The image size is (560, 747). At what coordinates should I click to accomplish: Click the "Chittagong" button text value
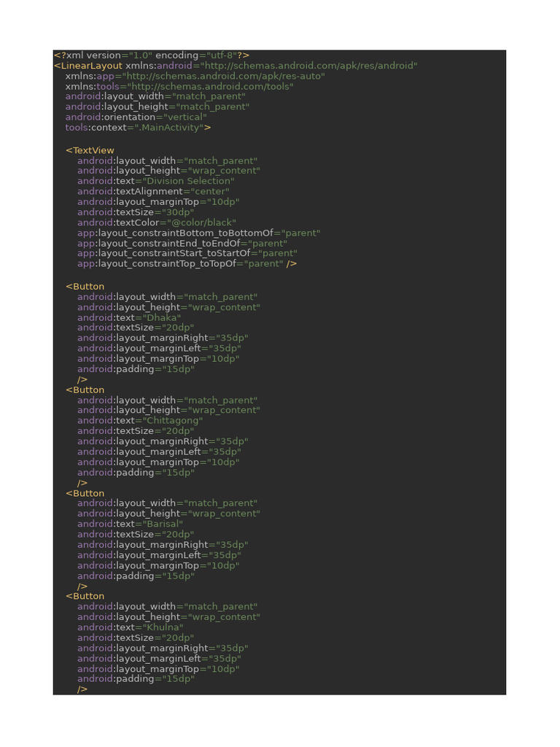173,421
